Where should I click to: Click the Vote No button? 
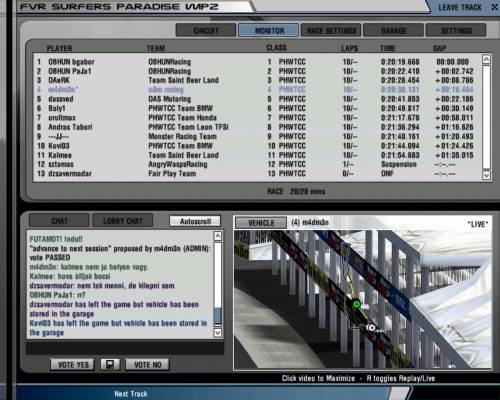tap(148, 365)
